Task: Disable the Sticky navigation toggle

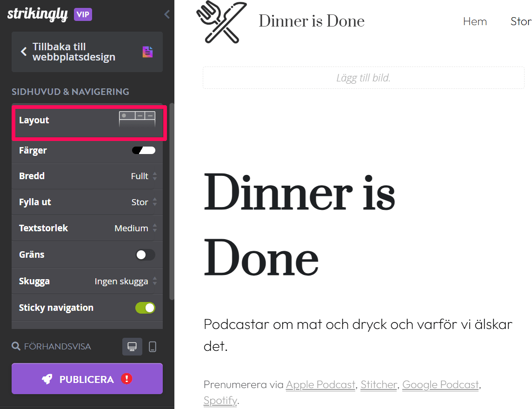Action: point(146,308)
